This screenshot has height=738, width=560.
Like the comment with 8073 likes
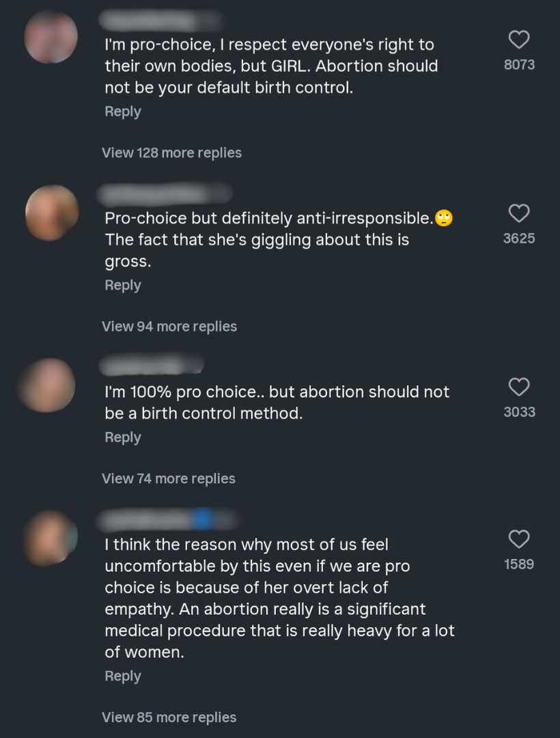click(x=519, y=40)
